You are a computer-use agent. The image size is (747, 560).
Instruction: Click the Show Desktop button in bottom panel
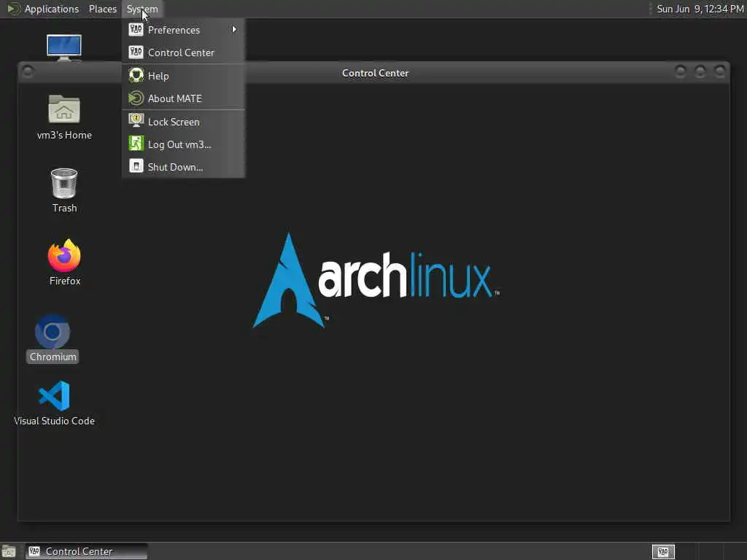point(9,552)
